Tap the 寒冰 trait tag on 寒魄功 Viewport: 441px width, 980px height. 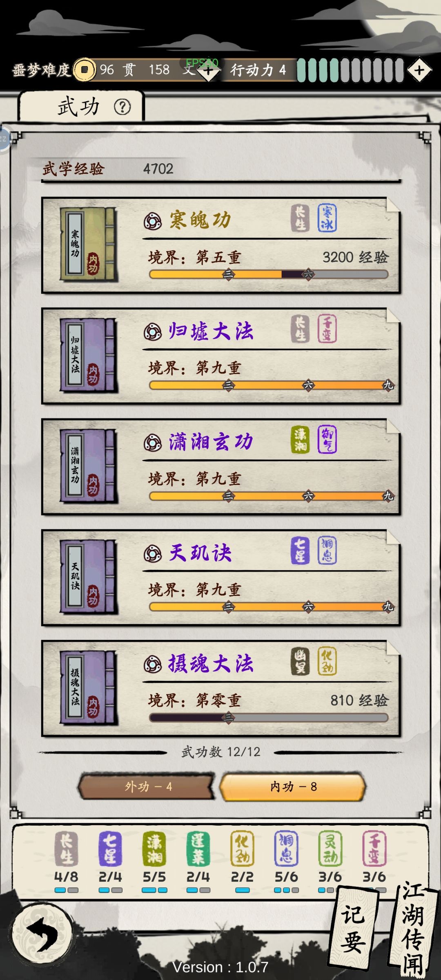click(x=327, y=218)
